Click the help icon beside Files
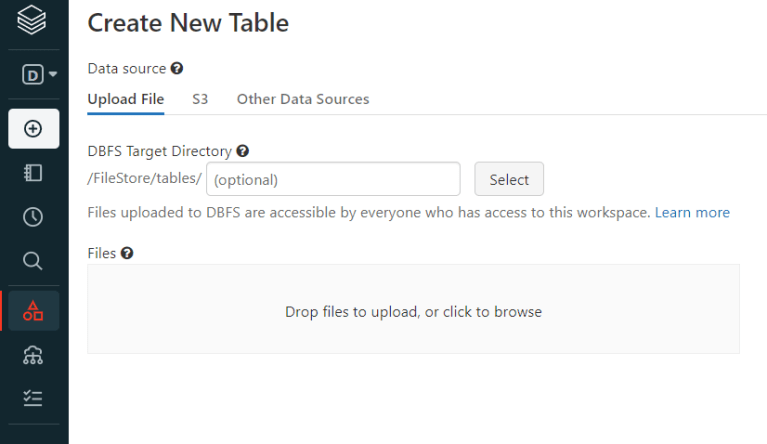The width and height of the screenshot is (767, 444). click(127, 254)
